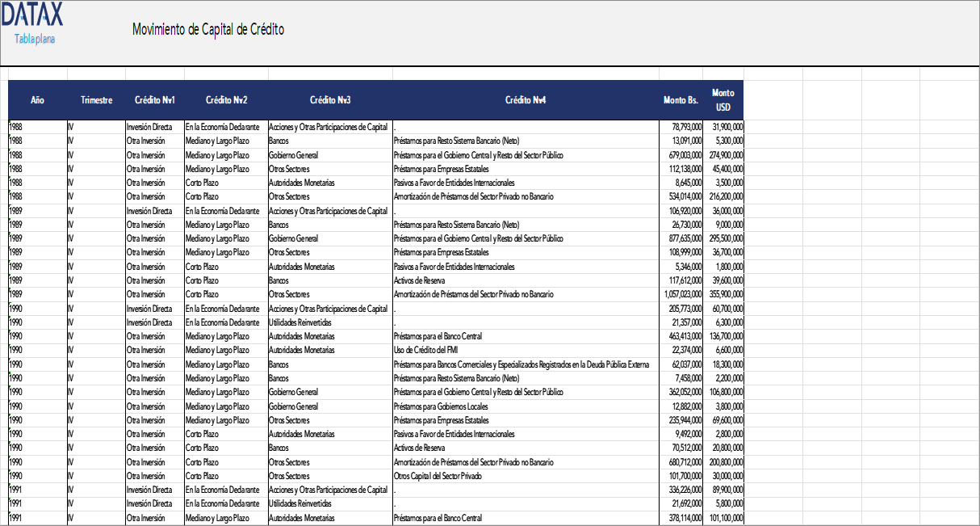The height and width of the screenshot is (526, 980).
Task: Select the Monto Bs. column header
Action: [x=681, y=100]
